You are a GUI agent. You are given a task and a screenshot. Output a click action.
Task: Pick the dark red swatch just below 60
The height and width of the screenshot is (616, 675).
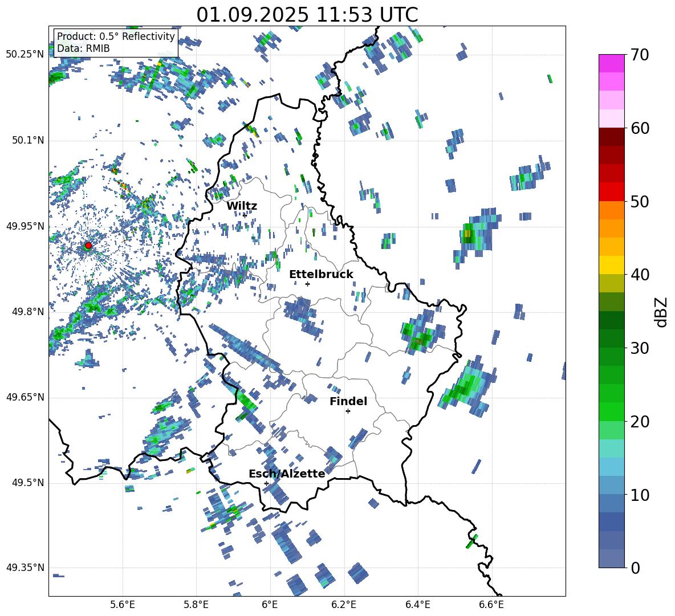coord(611,137)
